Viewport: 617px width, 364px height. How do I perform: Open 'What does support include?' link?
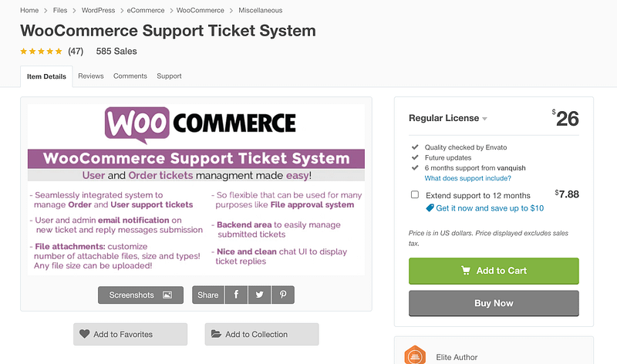[467, 178]
